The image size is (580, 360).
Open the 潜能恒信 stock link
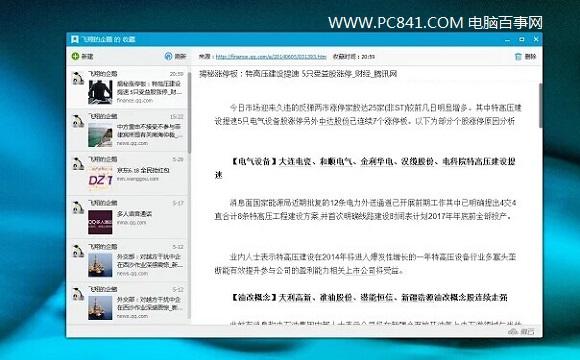pyautogui.click(x=377, y=297)
